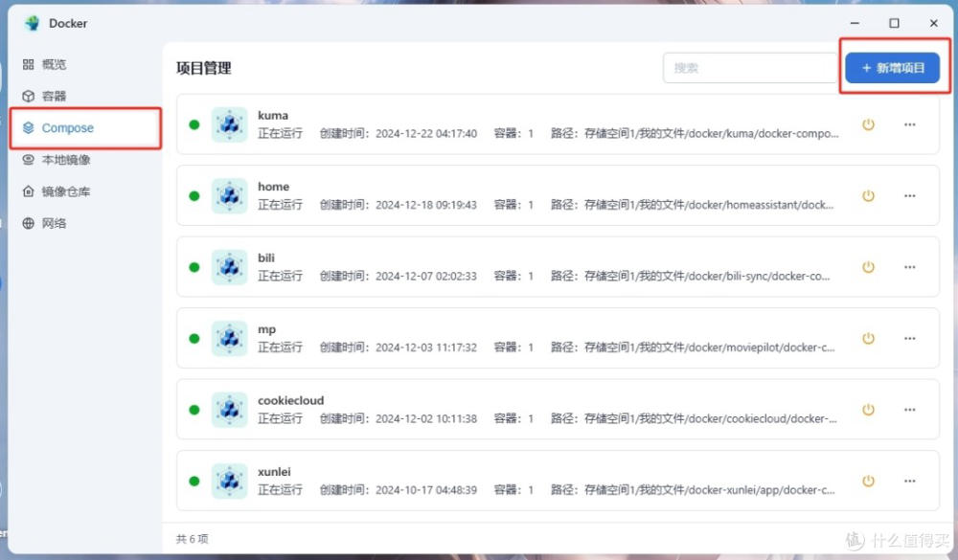Click the green status dot of home
Viewport: 958px width, 560px height.
(194, 196)
